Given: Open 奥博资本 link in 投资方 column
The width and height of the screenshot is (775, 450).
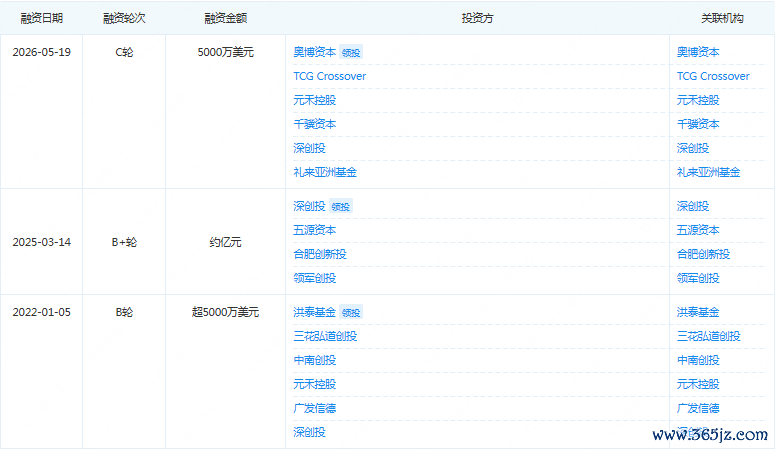Looking at the screenshot, I should [x=314, y=52].
